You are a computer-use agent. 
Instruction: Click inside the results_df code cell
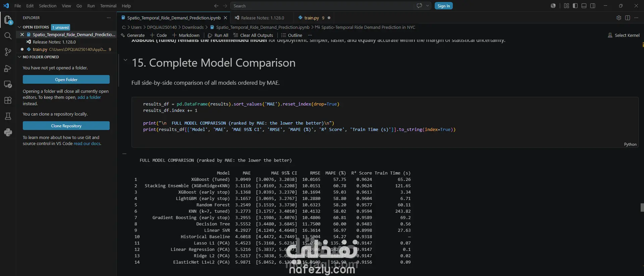tap(385, 122)
